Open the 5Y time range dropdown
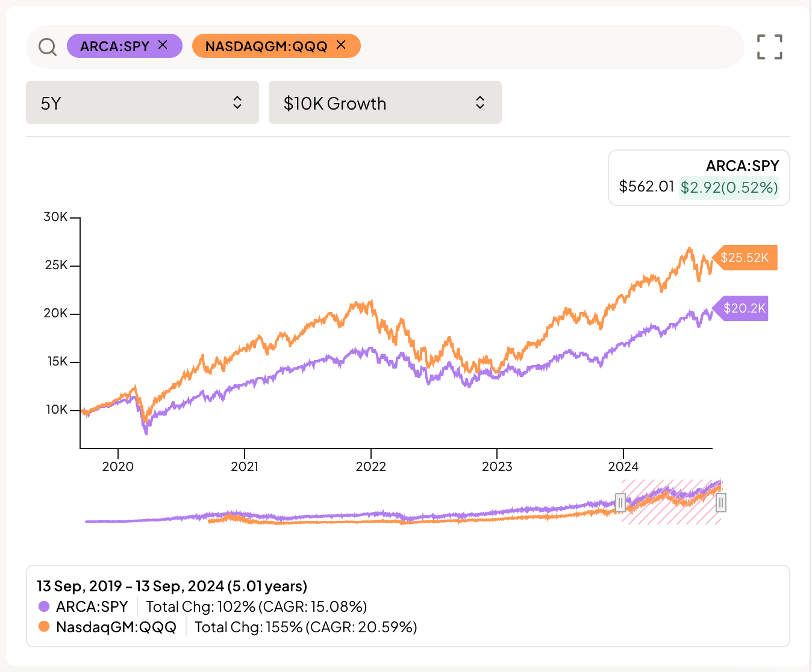 (x=142, y=103)
